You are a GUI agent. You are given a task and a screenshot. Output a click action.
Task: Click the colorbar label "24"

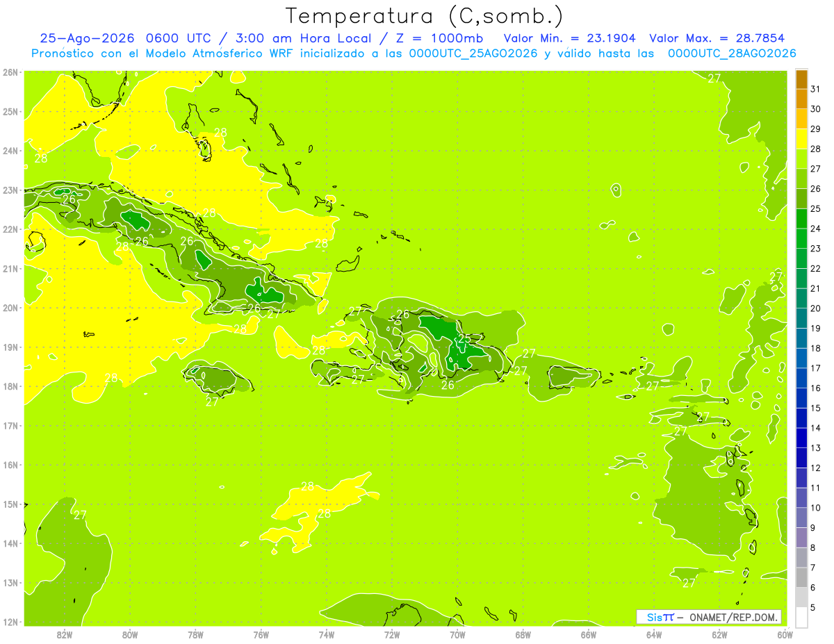(x=816, y=229)
